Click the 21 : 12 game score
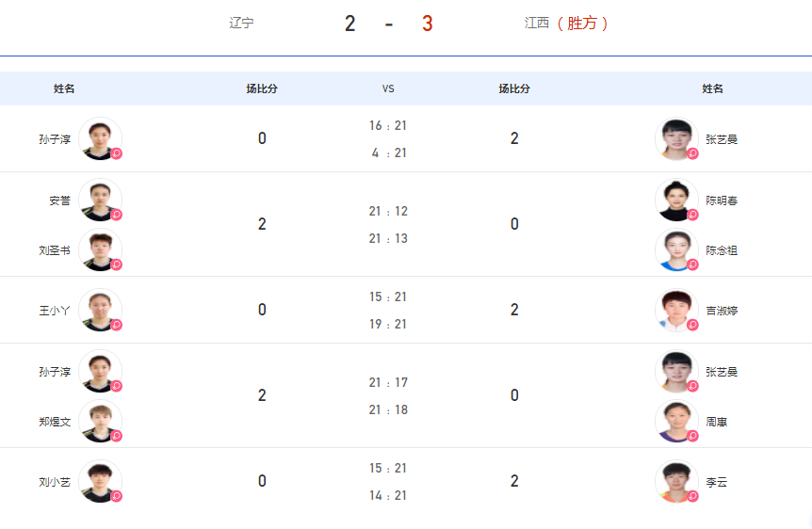The width and height of the screenshot is (812, 529). [388, 211]
